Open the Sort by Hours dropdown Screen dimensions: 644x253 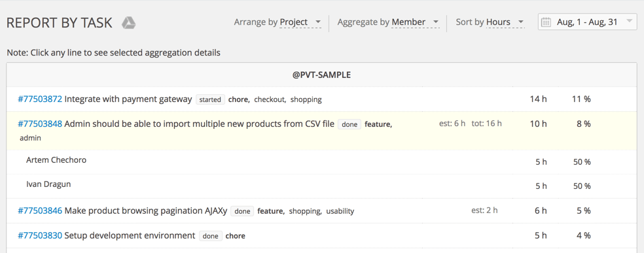(x=490, y=22)
